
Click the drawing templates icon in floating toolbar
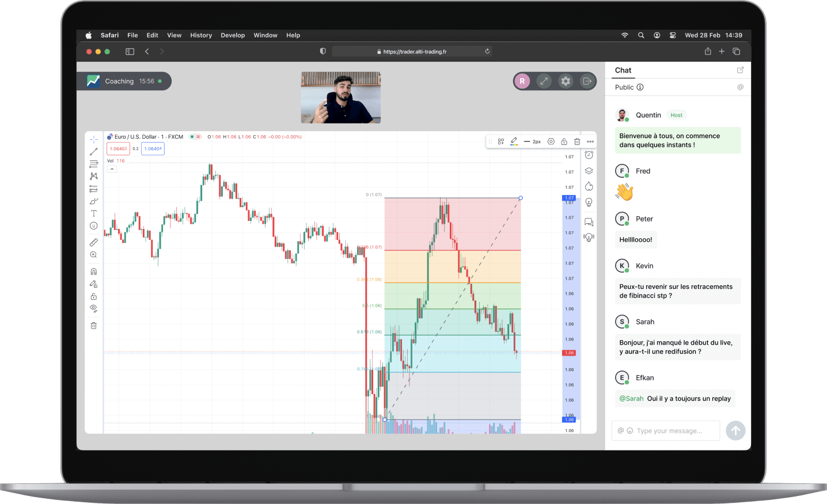(x=501, y=142)
